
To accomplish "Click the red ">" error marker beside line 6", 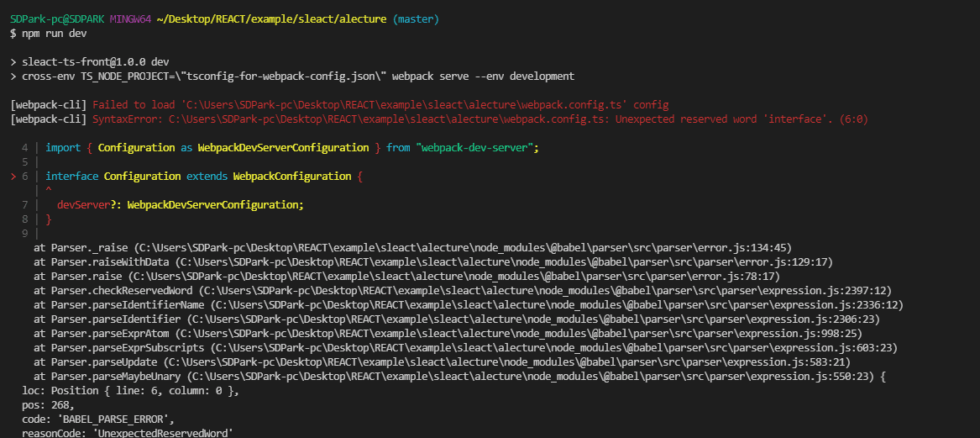I will point(13,176).
